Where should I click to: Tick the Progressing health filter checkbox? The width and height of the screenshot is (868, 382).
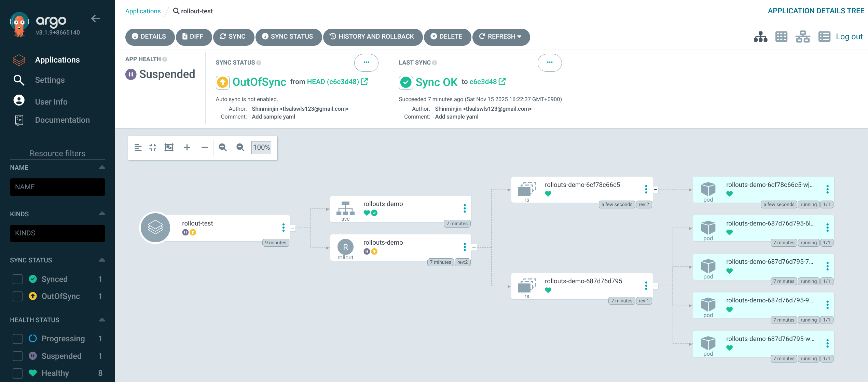click(17, 339)
